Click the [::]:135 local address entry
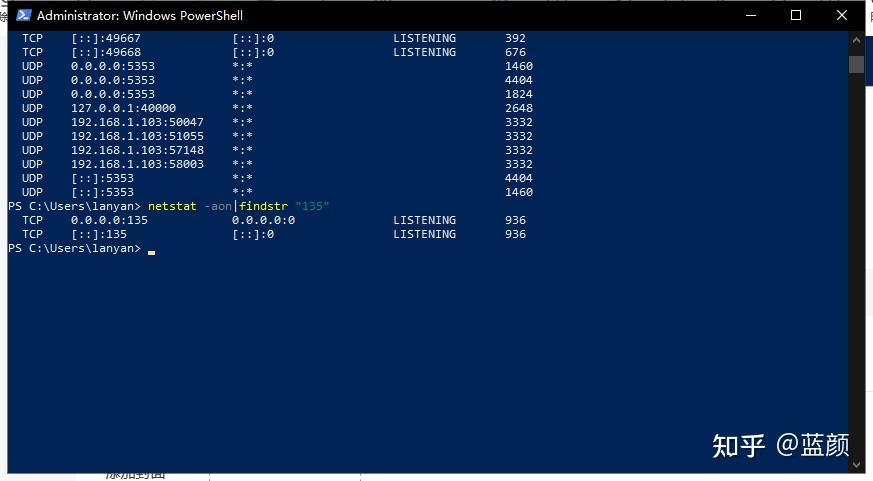Image resolution: width=873 pixels, height=481 pixels. tap(99, 234)
